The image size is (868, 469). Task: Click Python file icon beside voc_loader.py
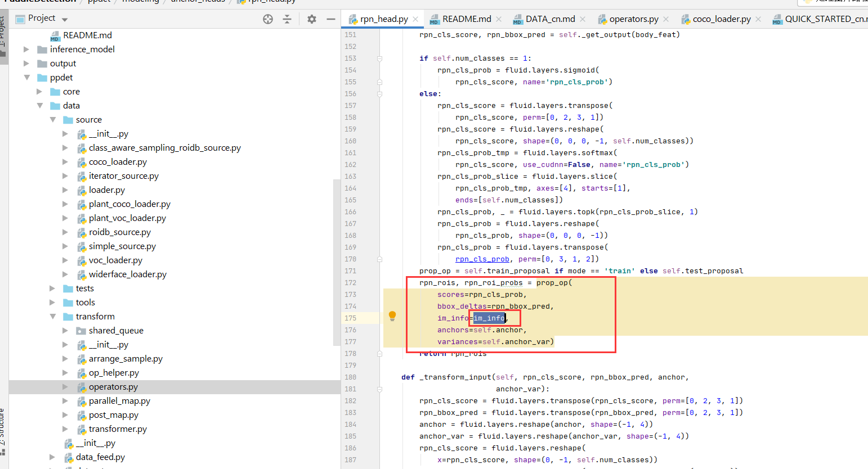[82, 260]
